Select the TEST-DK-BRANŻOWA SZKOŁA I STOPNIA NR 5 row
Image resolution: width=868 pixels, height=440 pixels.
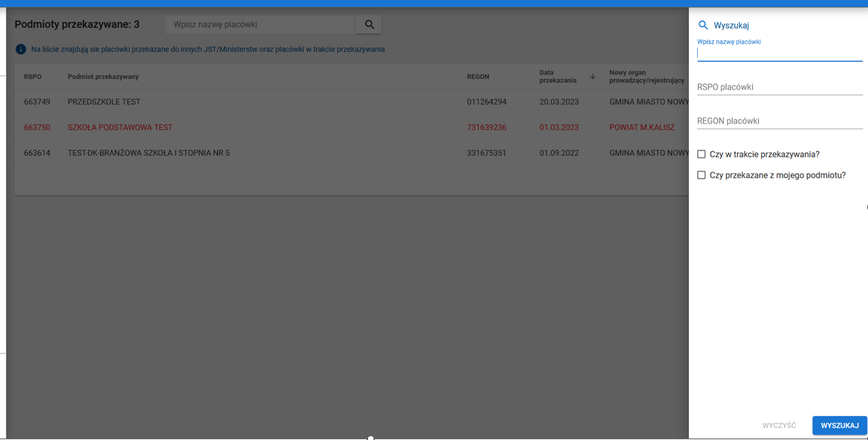coord(148,153)
